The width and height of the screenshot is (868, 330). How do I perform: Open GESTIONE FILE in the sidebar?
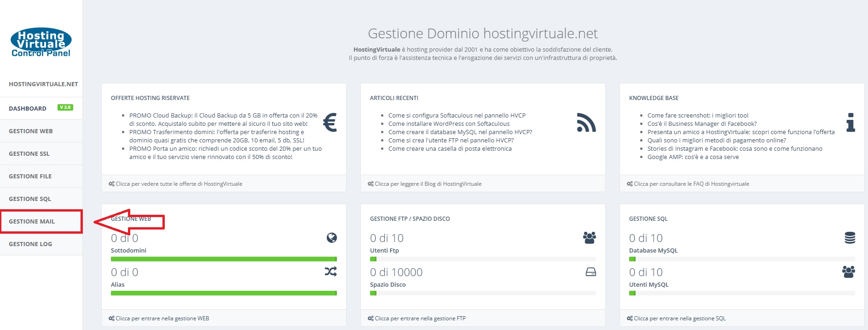click(x=41, y=176)
